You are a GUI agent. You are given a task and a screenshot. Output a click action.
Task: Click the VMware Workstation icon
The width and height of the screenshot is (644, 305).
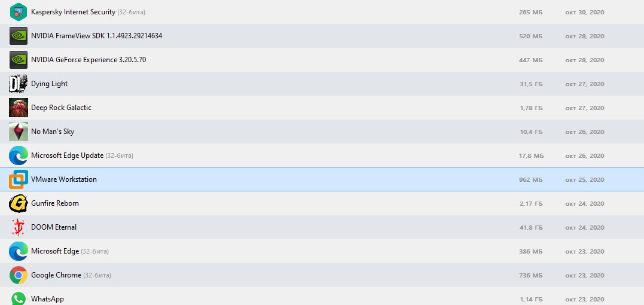click(x=19, y=179)
